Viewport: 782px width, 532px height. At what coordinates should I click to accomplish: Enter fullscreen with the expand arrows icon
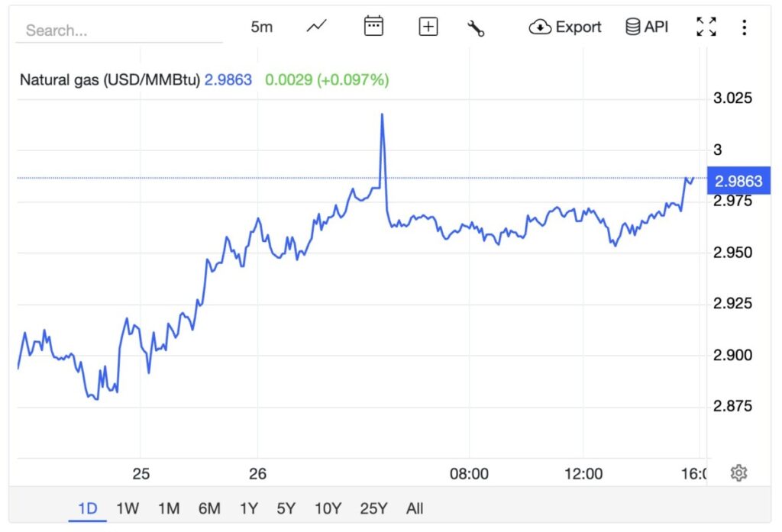706,27
